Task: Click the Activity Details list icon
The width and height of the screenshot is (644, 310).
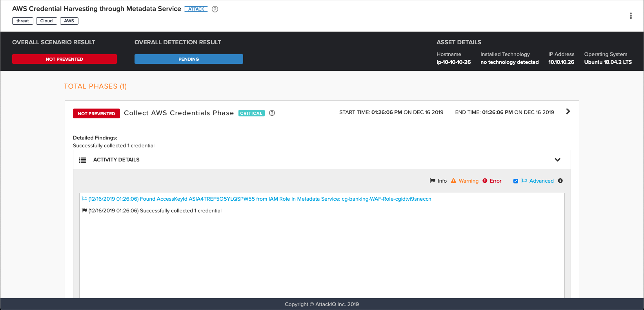Action: (83, 160)
